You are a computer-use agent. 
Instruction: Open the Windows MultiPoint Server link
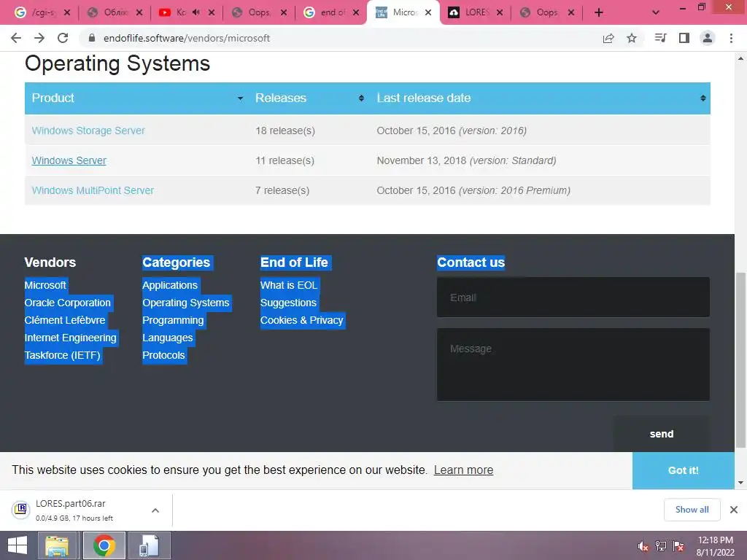pos(93,190)
